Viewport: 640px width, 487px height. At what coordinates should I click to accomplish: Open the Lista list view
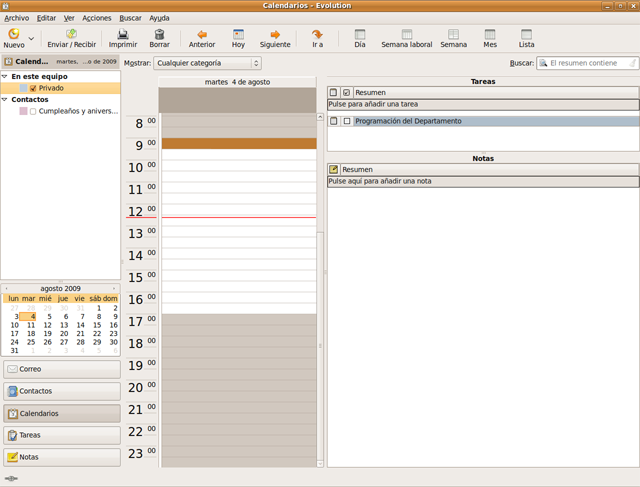(526, 34)
